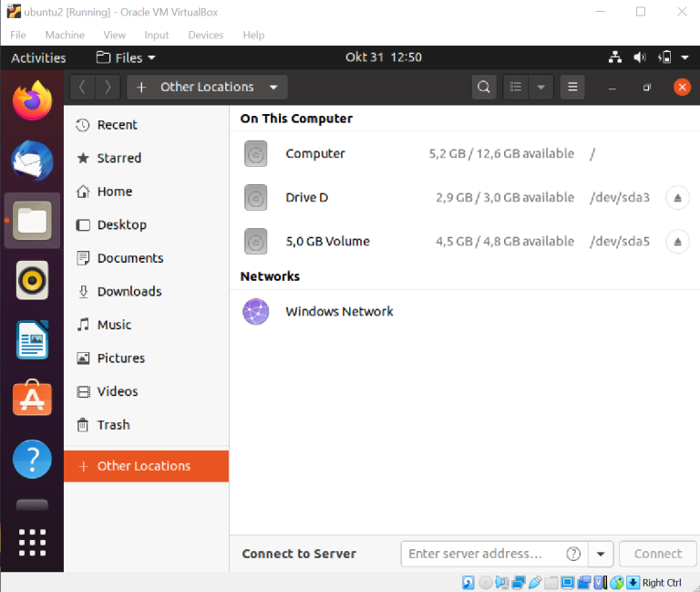Screen dimensions: 700x592
Task: Open the Computer root drive
Action: pyautogui.click(x=315, y=153)
